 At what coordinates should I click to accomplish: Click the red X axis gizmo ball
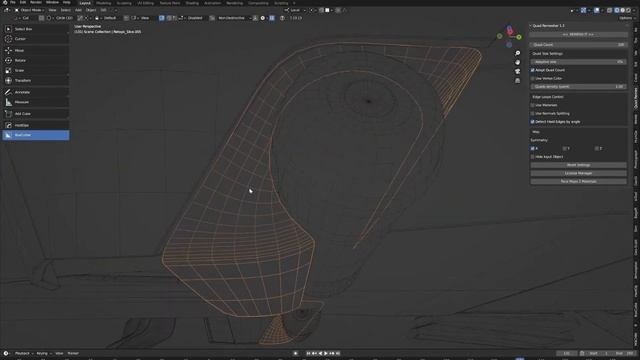pos(509,31)
